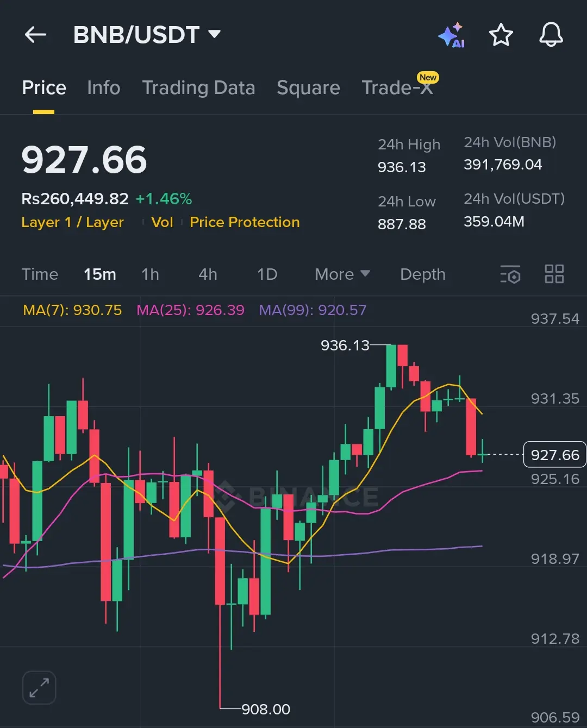Switch to the Info tab
Screen dimensions: 587x728
(103, 88)
